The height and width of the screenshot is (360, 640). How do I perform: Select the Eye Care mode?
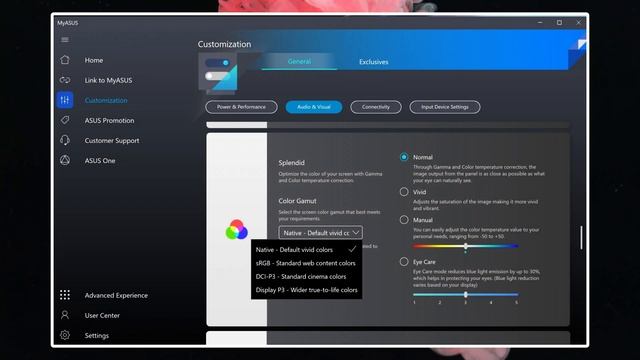pyautogui.click(x=404, y=262)
